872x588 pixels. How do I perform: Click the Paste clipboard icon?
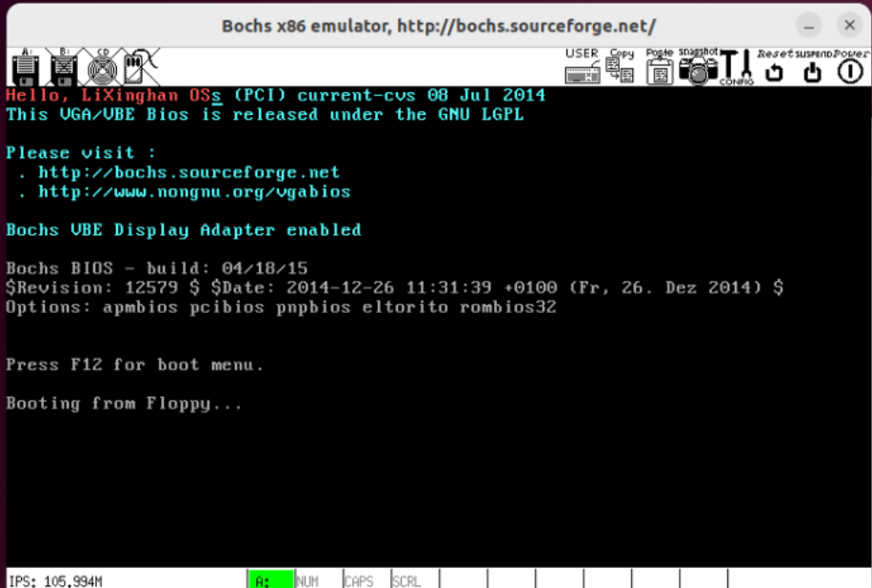[660, 67]
